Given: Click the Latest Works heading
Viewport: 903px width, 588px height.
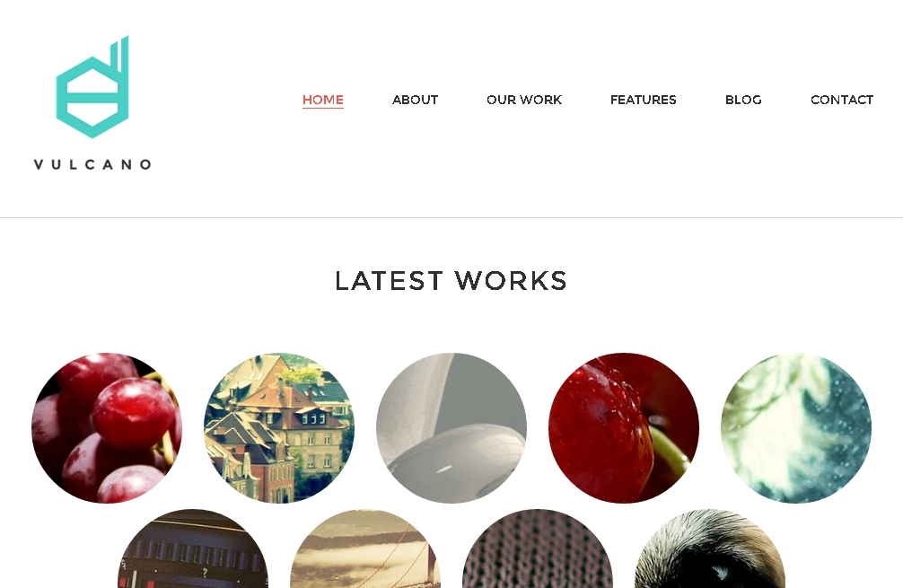Looking at the screenshot, I should point(451,281).
